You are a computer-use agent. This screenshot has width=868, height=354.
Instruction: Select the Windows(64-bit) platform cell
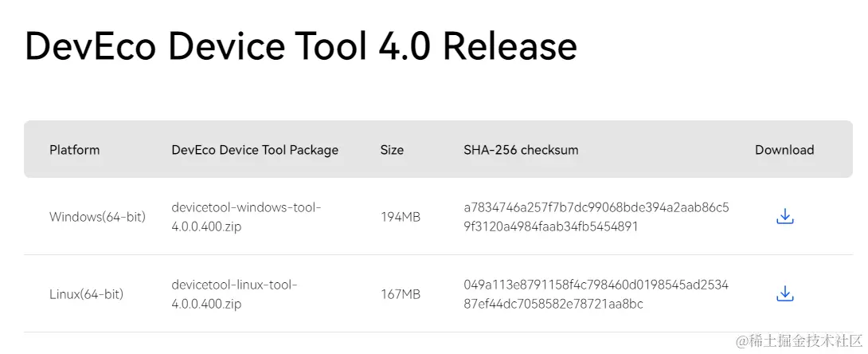[97, 217]
